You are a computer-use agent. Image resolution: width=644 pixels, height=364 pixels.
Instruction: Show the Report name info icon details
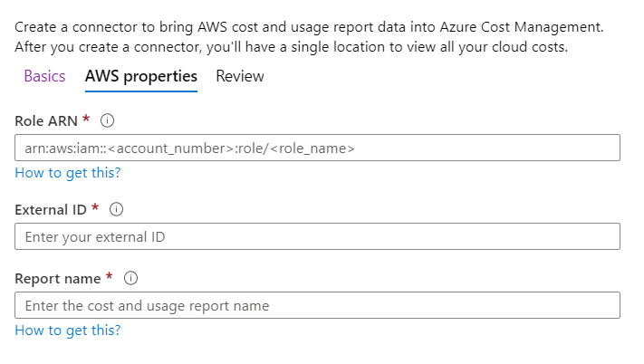130,278
